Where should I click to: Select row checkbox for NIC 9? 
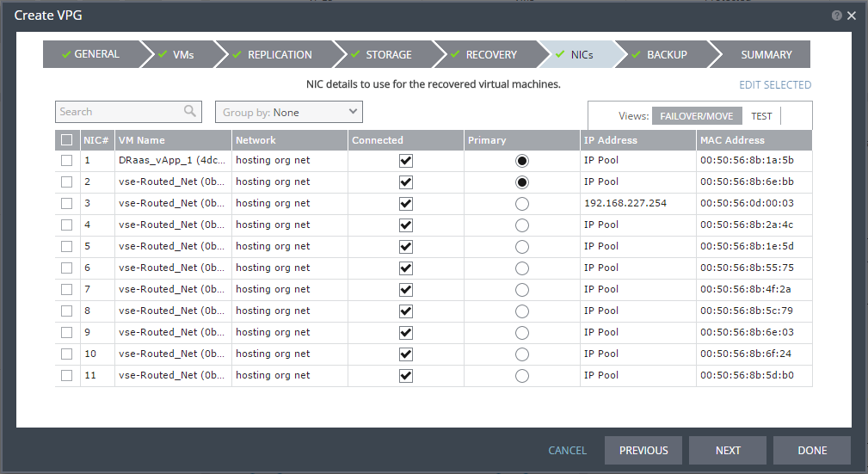67,332
